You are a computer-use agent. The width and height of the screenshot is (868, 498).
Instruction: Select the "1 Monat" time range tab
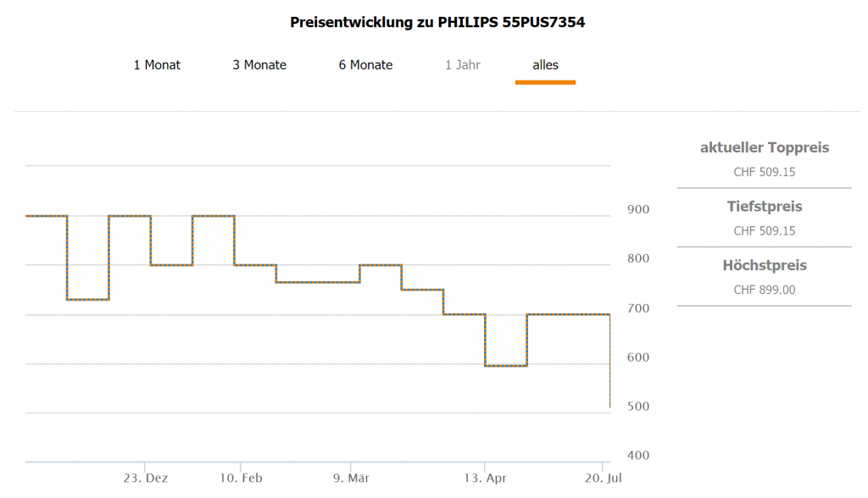157,65
